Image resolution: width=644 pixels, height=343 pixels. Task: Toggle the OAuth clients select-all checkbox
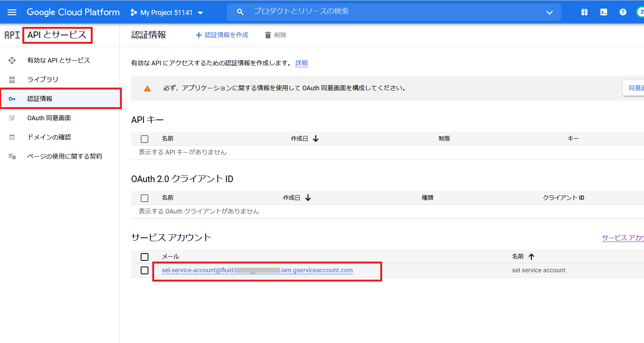pyautogui.click(x=145, y=198)
